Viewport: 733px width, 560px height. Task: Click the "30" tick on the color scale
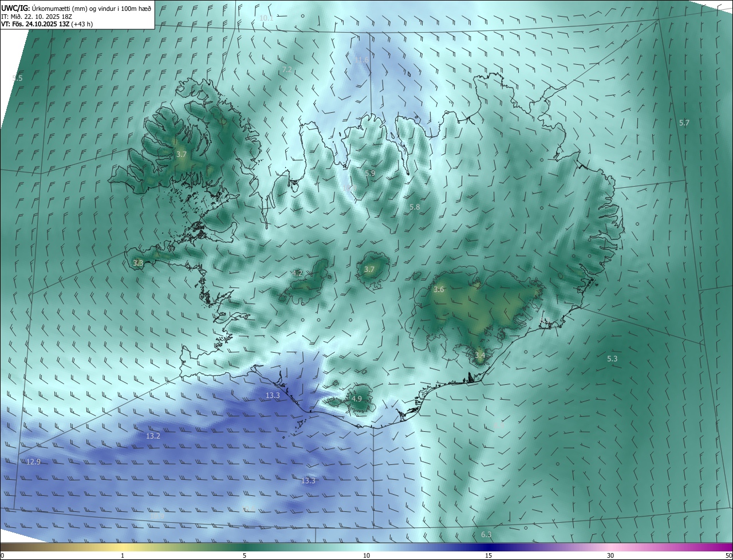(x=610, y=555)
